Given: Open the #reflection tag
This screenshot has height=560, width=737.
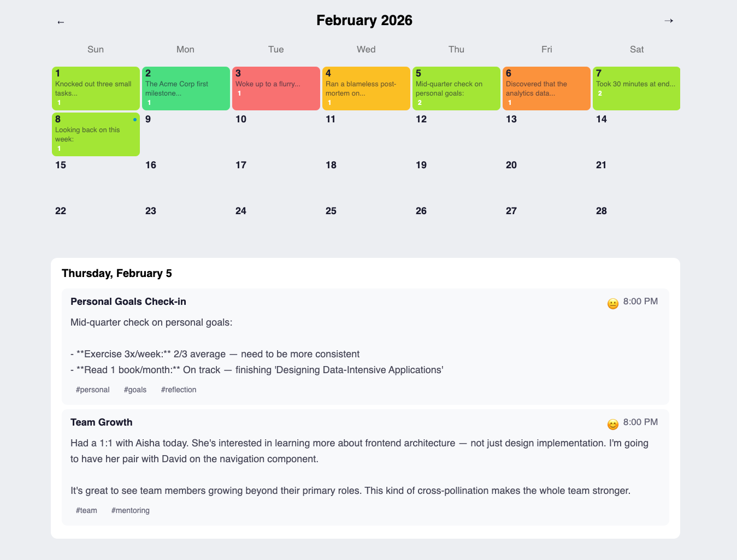Looking at the screenshot, I should point(179,390).
